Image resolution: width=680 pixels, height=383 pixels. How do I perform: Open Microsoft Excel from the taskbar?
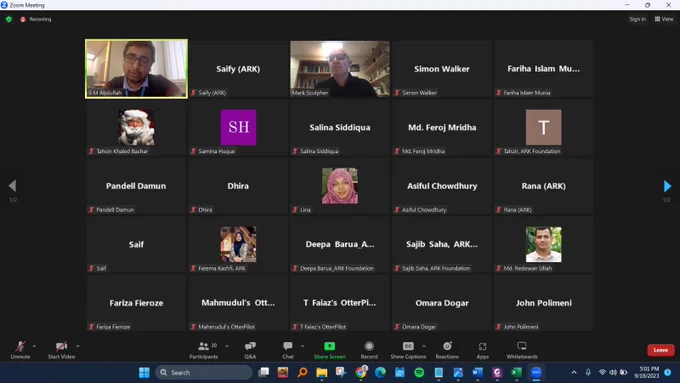point(517,373)
